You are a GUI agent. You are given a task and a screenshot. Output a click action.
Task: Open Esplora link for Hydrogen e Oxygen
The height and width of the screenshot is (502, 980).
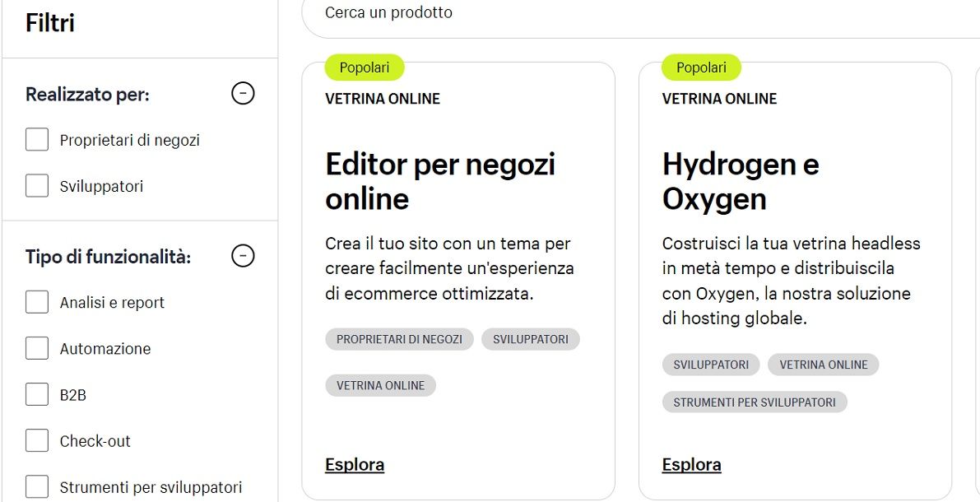691,464
